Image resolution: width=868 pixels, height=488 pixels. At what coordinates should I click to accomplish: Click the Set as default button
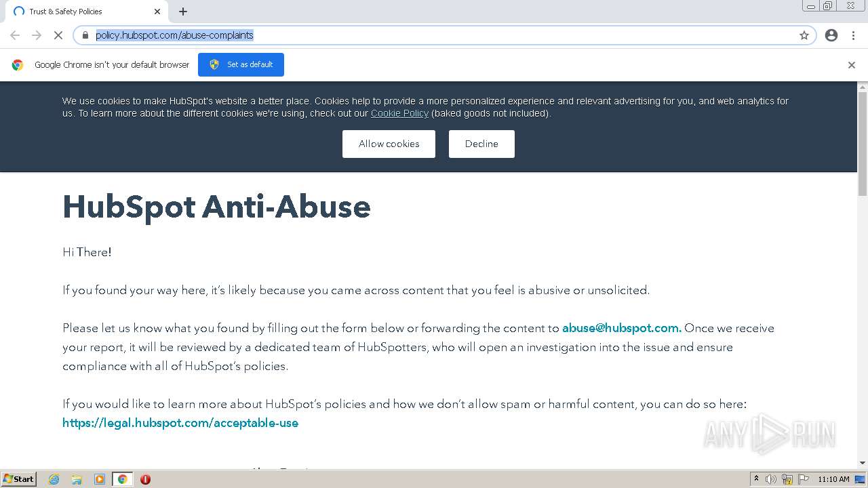[x=241, y=64]
